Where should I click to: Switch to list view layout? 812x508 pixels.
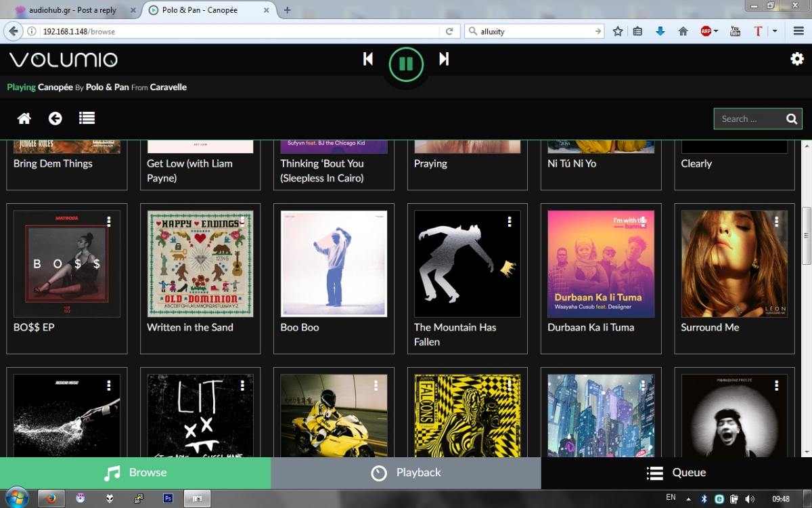point(87,118)
